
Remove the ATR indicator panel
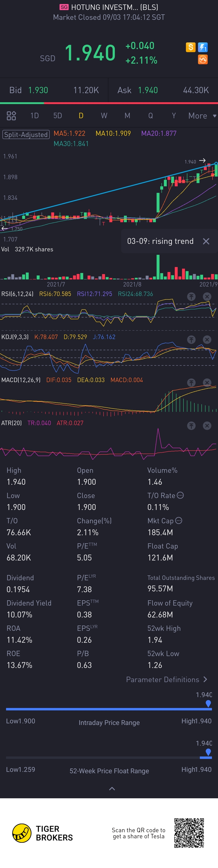pos(207,426)
